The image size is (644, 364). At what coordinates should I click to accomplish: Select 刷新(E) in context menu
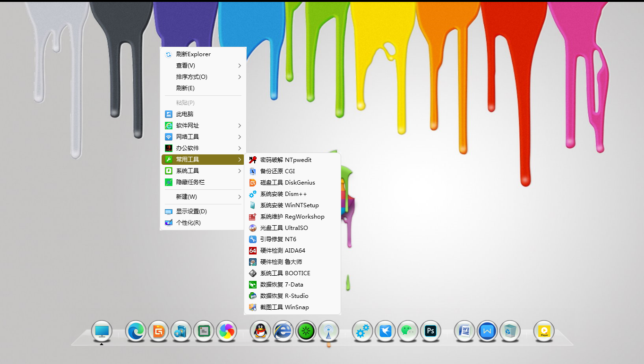pos(203,88)
